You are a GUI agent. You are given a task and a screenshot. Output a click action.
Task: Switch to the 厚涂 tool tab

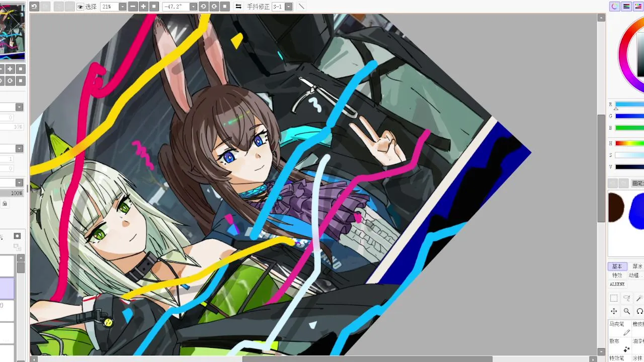pyautogui.click(x=636, y=266)
